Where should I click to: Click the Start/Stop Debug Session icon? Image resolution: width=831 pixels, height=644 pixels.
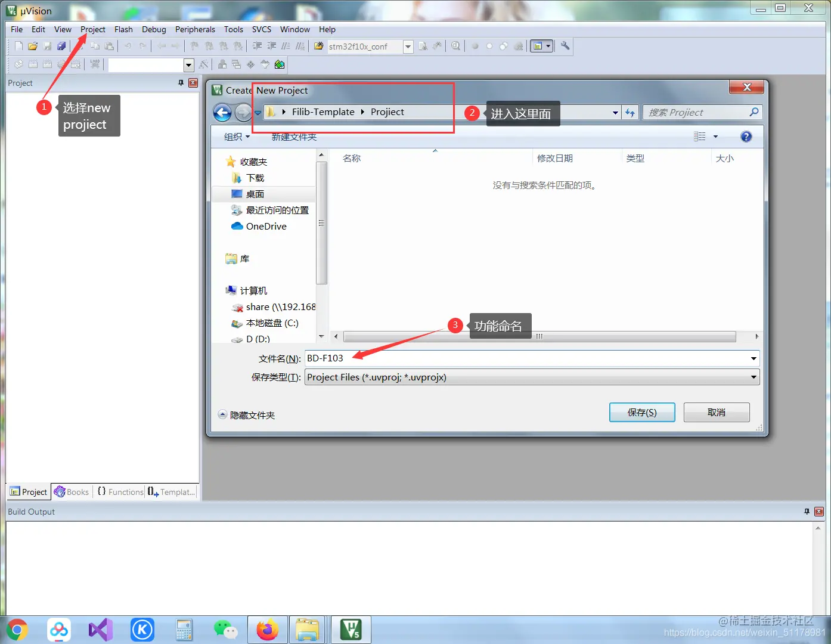click(456, 46)
